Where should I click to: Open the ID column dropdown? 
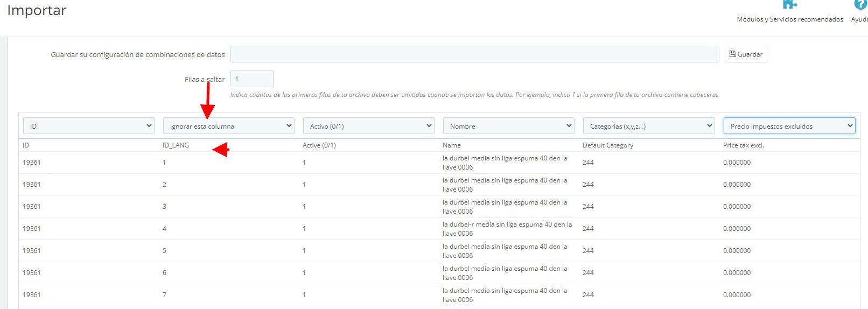coord(89,126)
